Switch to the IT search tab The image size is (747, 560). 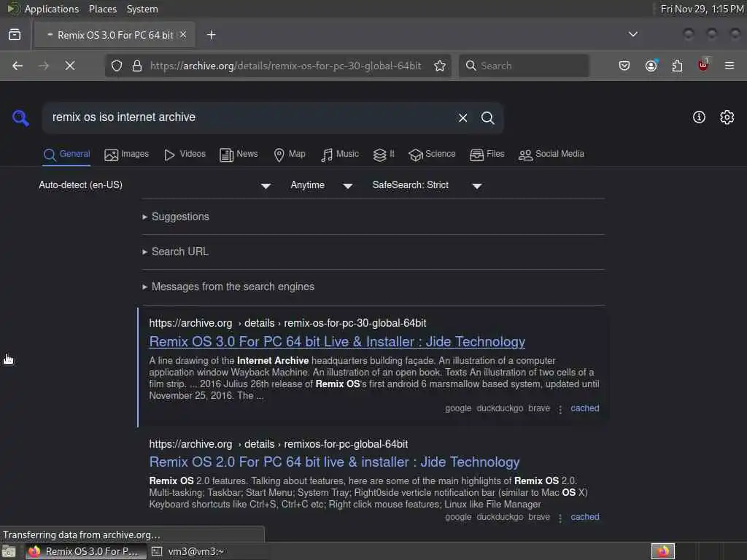pos(384,155)
